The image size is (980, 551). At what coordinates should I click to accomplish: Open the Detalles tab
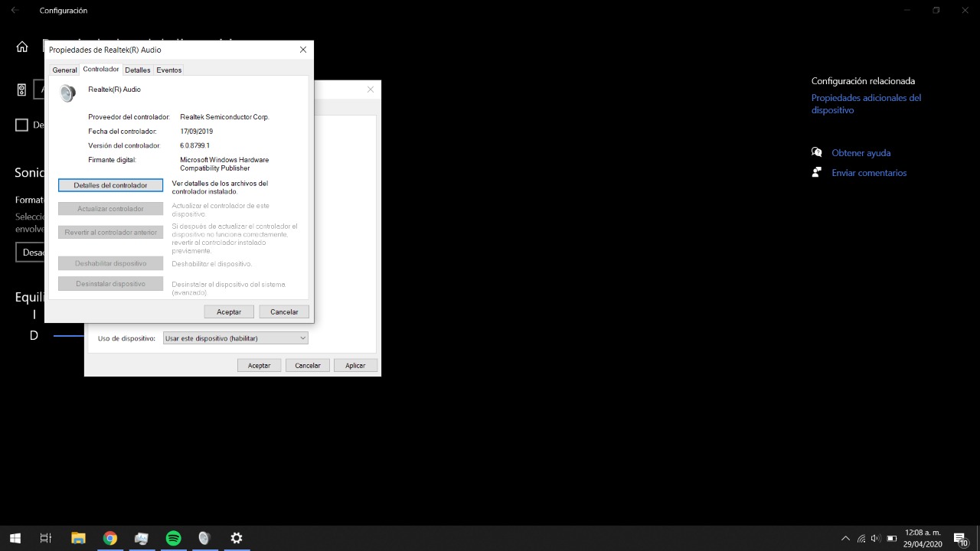coord(138,70)
